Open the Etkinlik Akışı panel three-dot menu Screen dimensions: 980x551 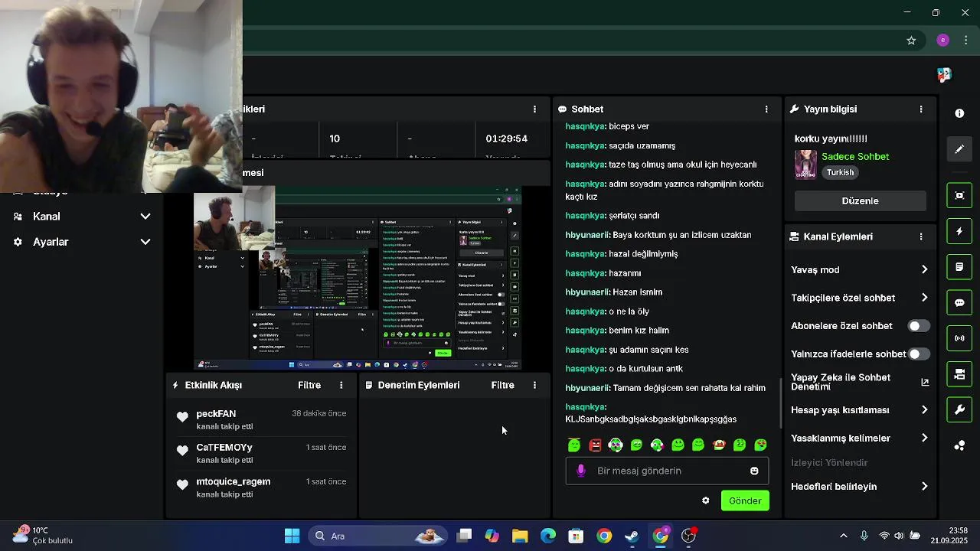(x=341, y=385)
